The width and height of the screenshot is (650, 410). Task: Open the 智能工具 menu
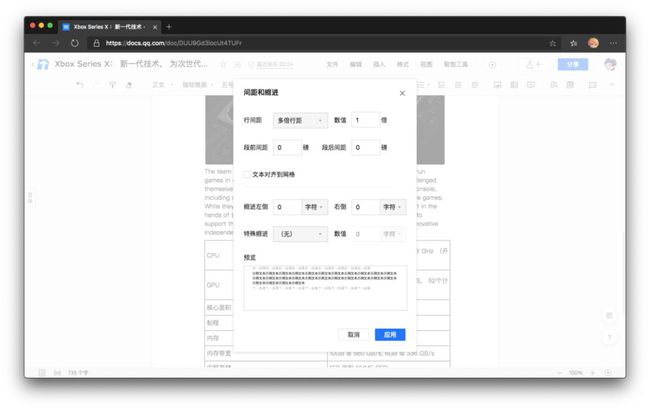click(x=456, y=64)
